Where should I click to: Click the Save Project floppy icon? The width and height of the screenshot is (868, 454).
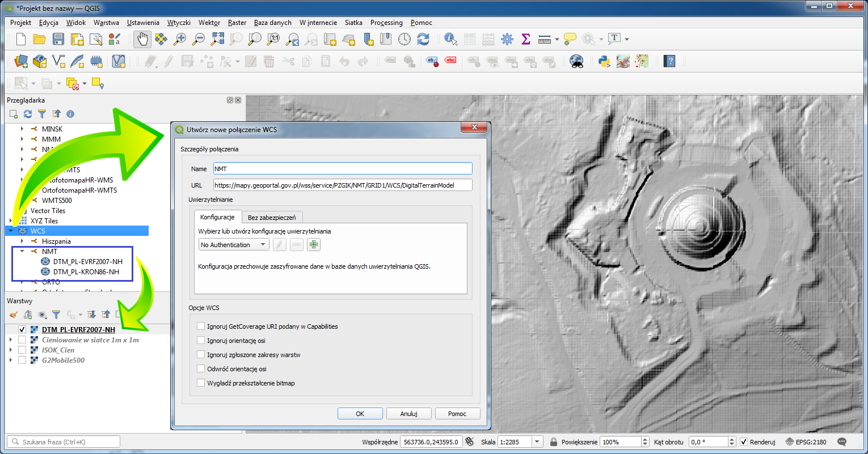(x=58, y=39)
